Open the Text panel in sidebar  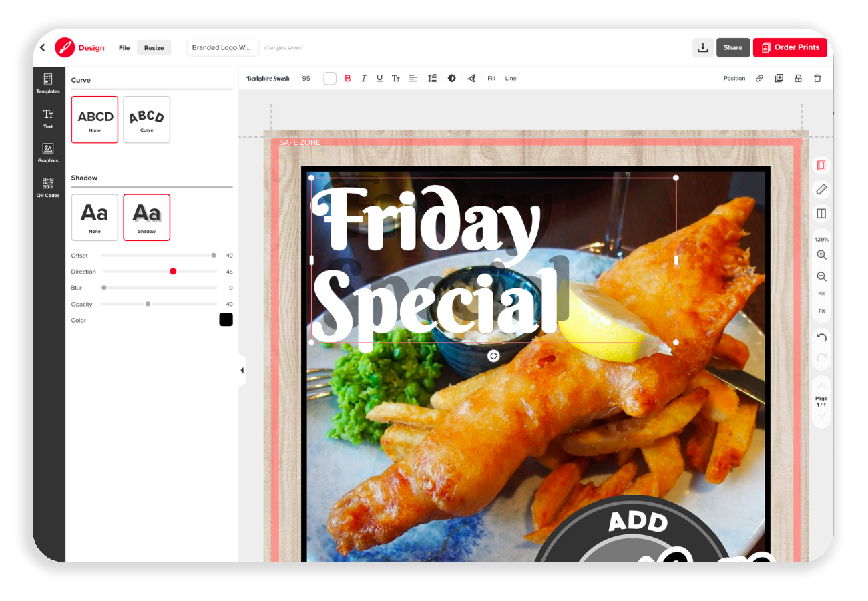point(48,118)
